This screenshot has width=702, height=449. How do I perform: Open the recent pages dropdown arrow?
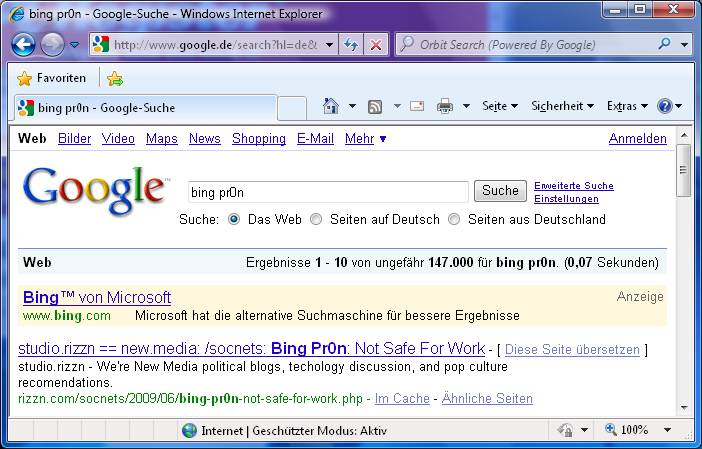coord(74,45)
